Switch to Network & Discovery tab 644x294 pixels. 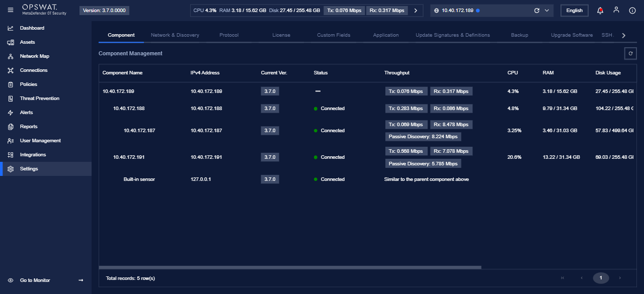[x=175, y=35]
